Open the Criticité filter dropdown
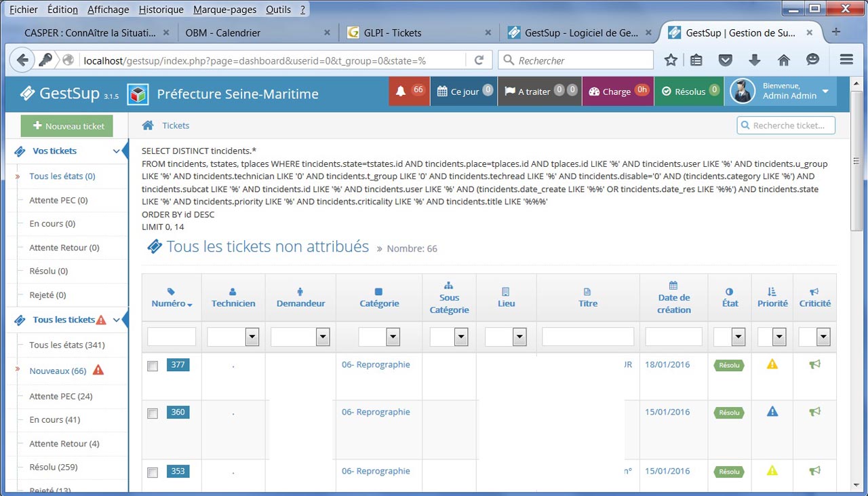 click(814, 337)
